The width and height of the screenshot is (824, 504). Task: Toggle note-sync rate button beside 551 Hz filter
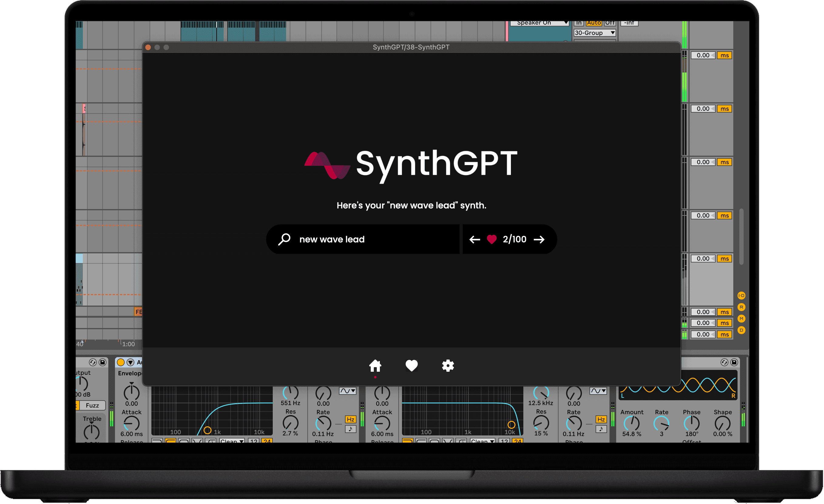(x=350, y=429)
